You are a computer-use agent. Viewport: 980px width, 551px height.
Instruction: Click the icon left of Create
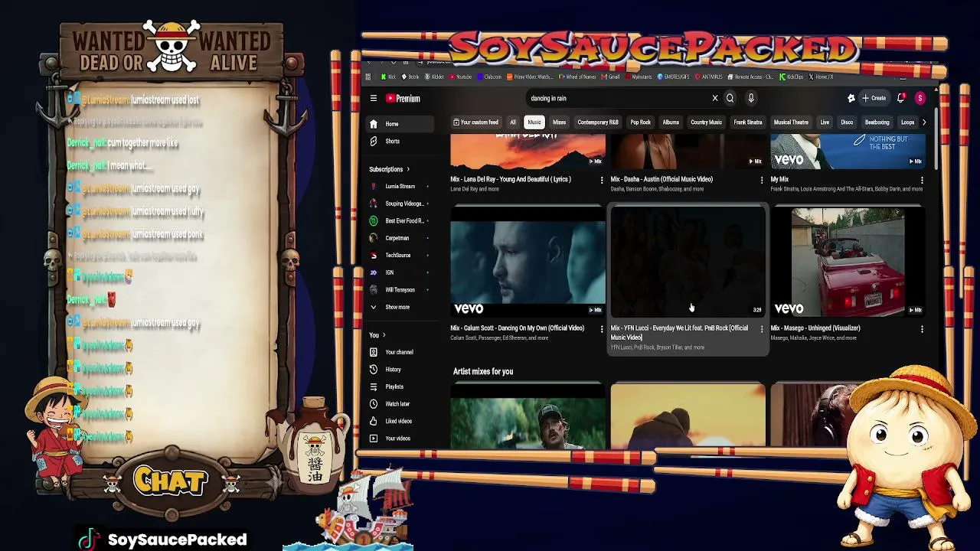(x=851, y=98)
